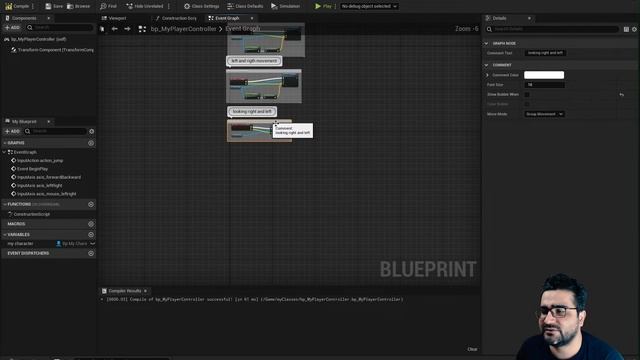Toggle Details property matrix view icon

click(626, 29)
